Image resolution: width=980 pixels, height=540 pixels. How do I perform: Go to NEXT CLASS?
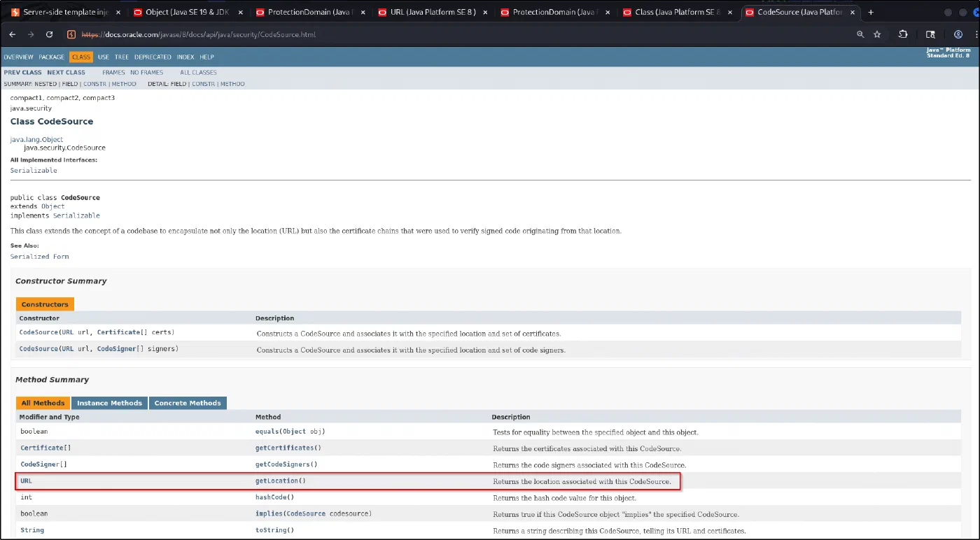pos(66,73)
